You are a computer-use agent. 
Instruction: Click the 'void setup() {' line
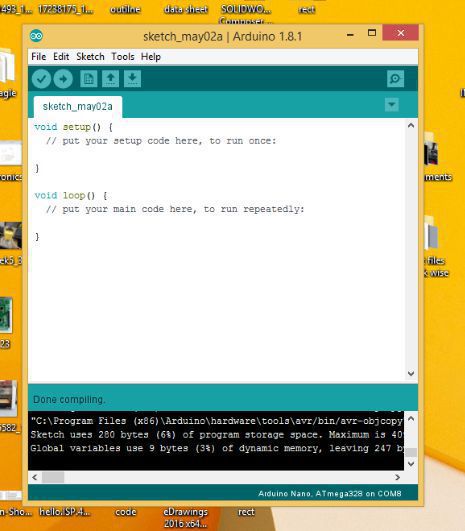click(x=73, y=127)
